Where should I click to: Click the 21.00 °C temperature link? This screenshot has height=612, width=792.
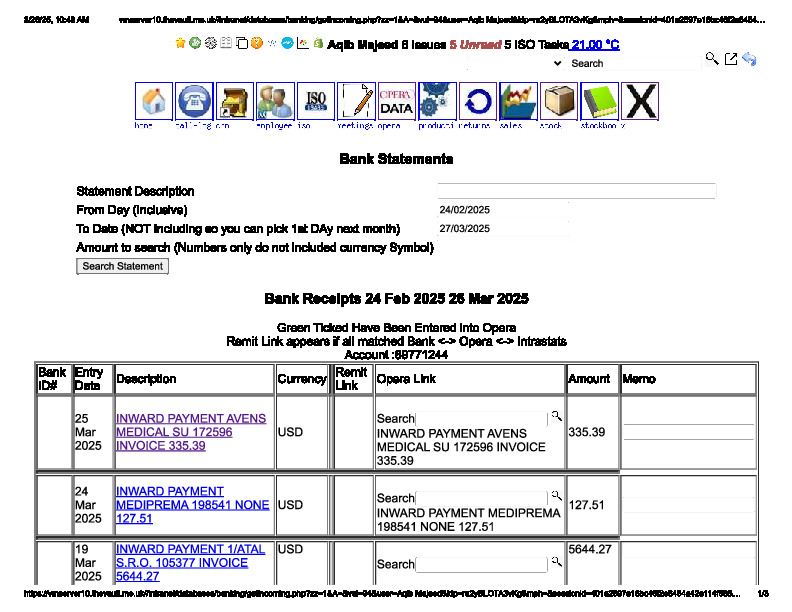pos(595,45)
